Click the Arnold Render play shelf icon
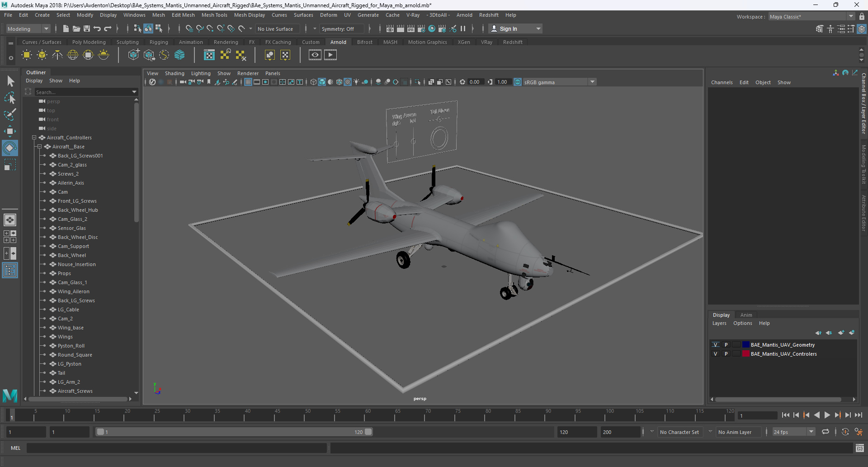Viewport: 868px width, 467px height. 330,55
